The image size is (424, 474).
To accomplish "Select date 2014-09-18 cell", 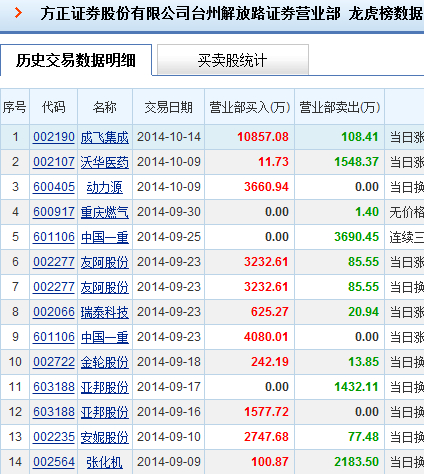I will click(169, 362).
